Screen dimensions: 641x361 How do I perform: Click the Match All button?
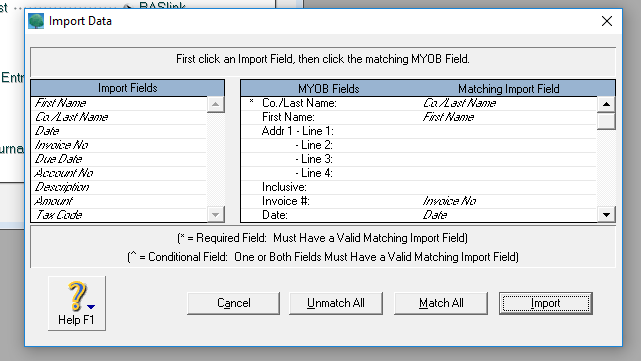coord(441,303)
